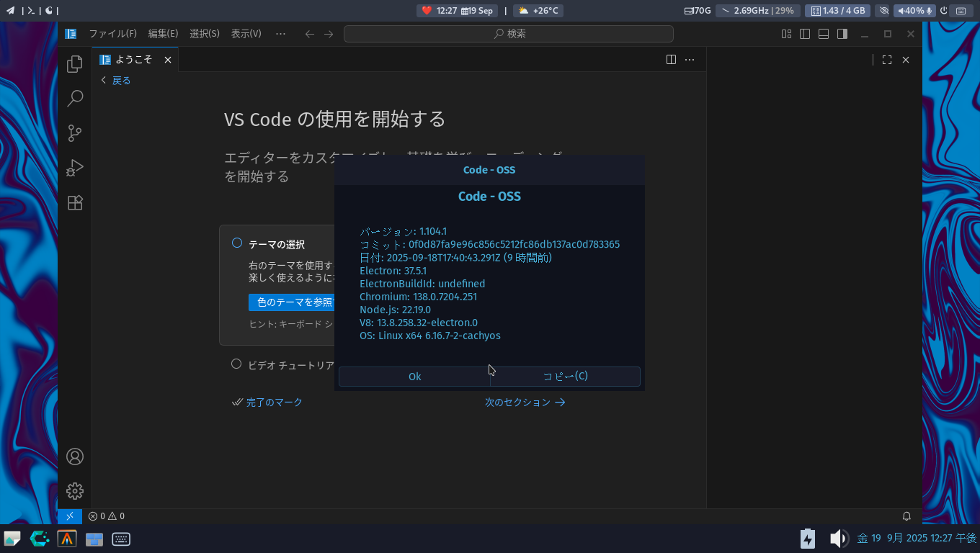The width and height of the screenshot is (980, 553).
Task: Click the 40% volume widget in the top panel
Action: click(x=915, y=11)
